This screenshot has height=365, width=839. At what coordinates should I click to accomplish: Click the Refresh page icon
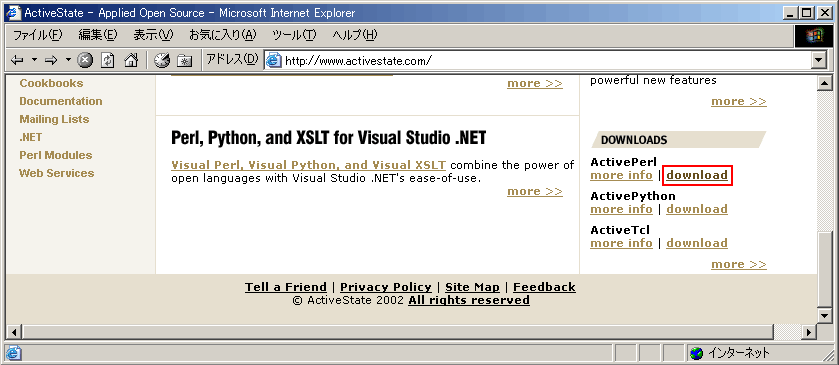point(108,60)
